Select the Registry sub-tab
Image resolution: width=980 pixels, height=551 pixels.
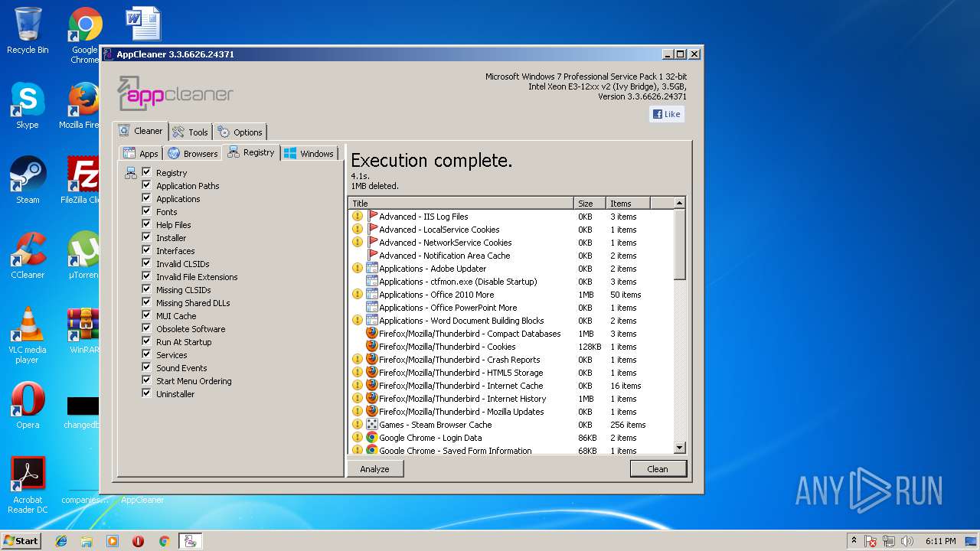(x=251, y=152)
